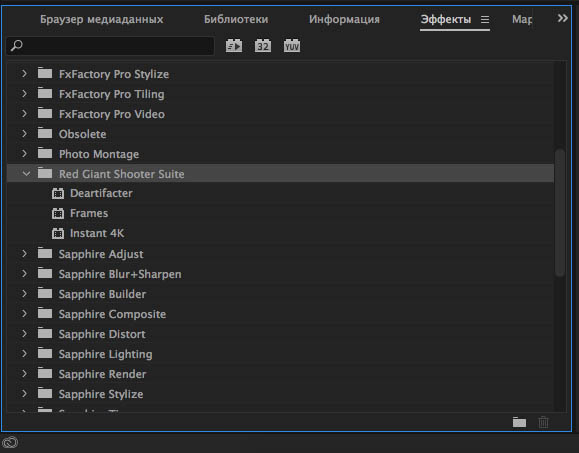This screenshot has width=579, height=453.
Task: Select the Deartifacter effect name
Action: (101, 193)
